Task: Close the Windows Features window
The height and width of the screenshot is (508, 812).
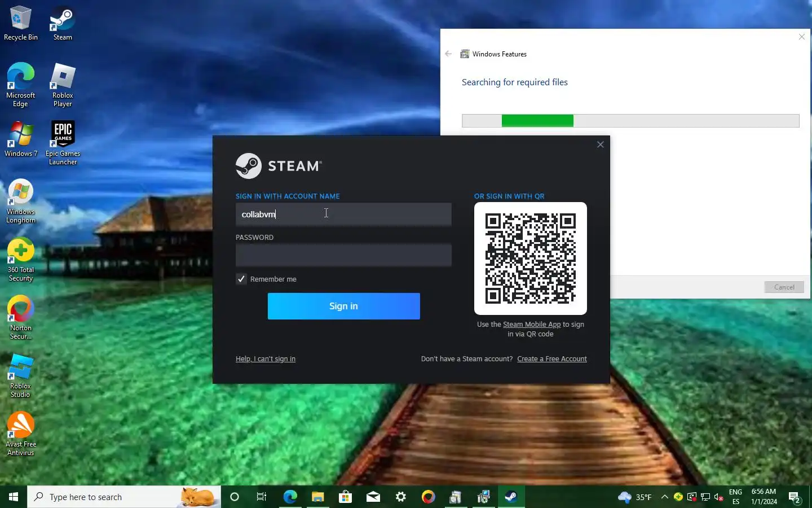Action: (802, 37)
